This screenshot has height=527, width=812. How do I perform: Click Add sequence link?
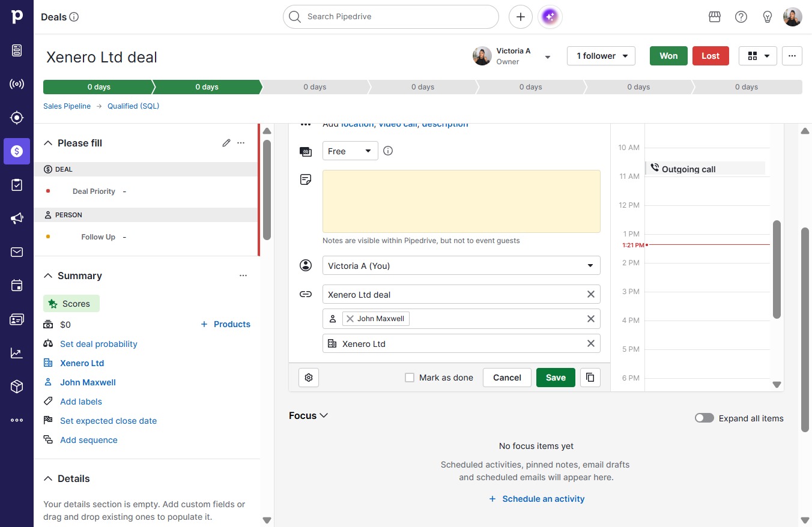coord(89,440)
